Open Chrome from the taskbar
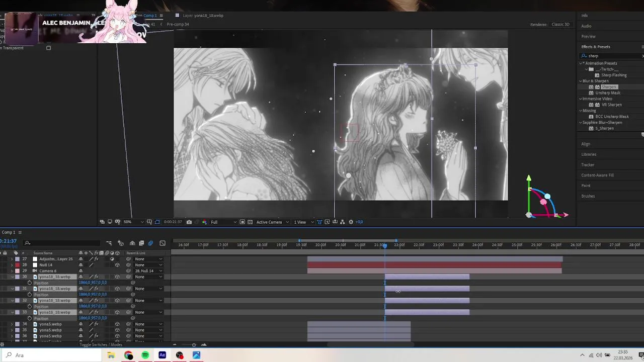644x362 pixels. [128, 355]
